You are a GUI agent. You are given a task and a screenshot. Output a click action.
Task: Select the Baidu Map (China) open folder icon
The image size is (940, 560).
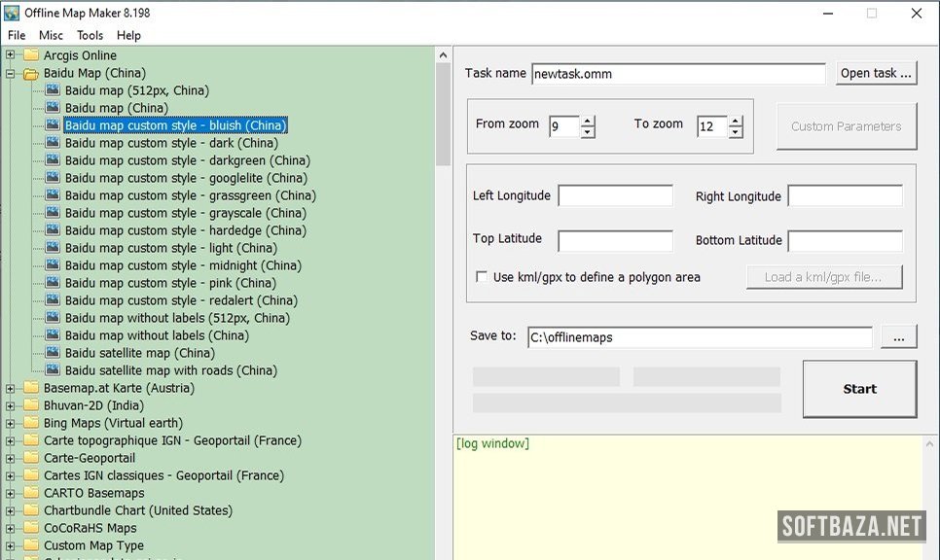pyautogui.click(x=31, y=73)
